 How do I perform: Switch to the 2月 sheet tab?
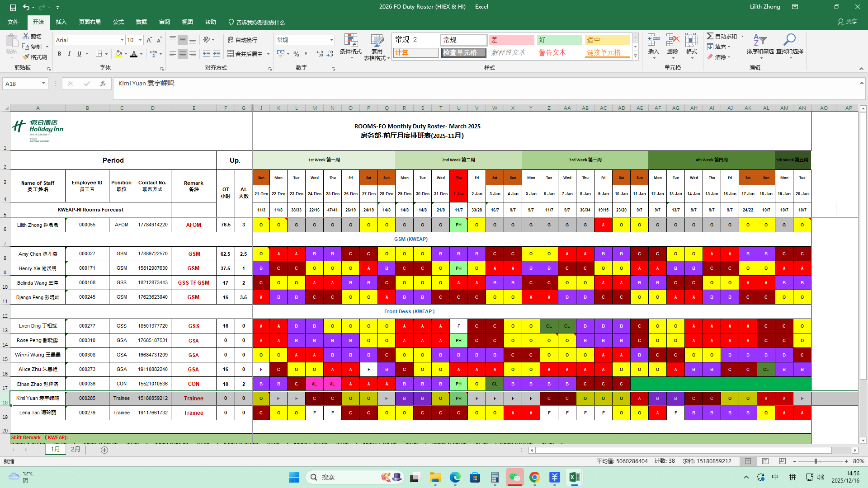[75, 450]
